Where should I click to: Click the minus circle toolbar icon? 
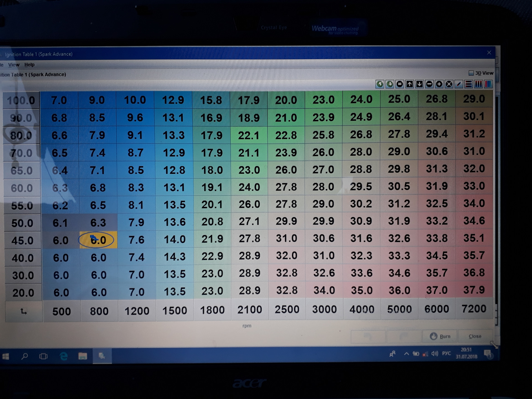(x=429, y=84)
